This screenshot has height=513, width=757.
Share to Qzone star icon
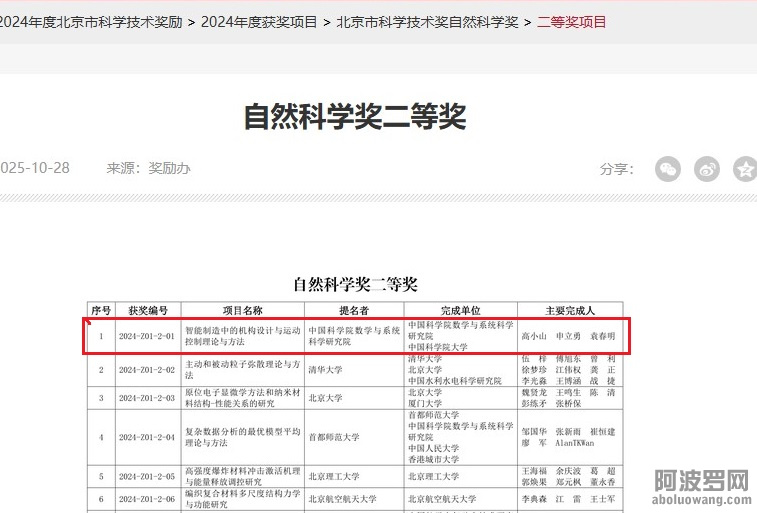tap(745, 169)
